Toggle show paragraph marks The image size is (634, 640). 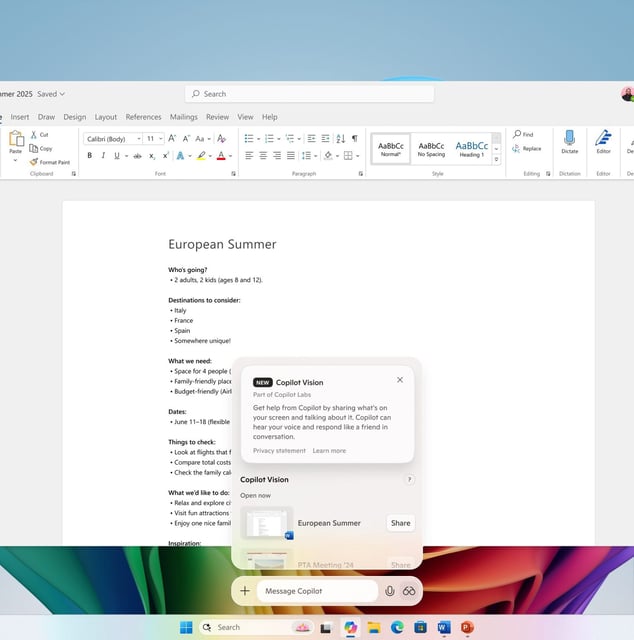pyautogui.click(x=354, y=138)
